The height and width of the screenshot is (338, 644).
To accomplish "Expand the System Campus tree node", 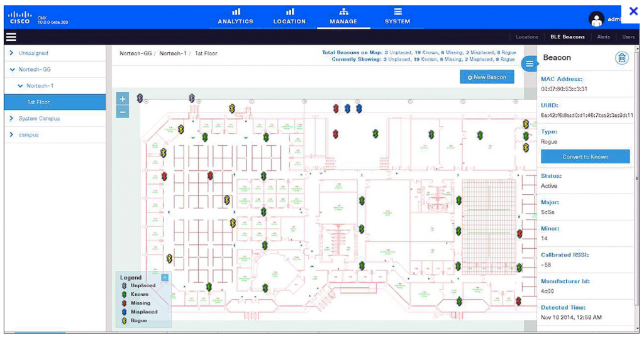I will [x=12, y=119].
